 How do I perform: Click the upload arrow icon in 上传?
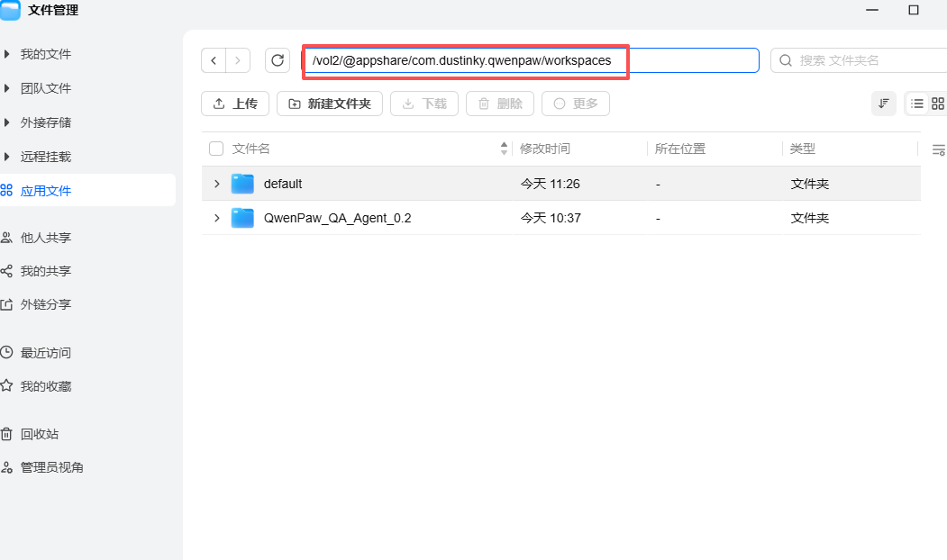(x=219, y=104)
